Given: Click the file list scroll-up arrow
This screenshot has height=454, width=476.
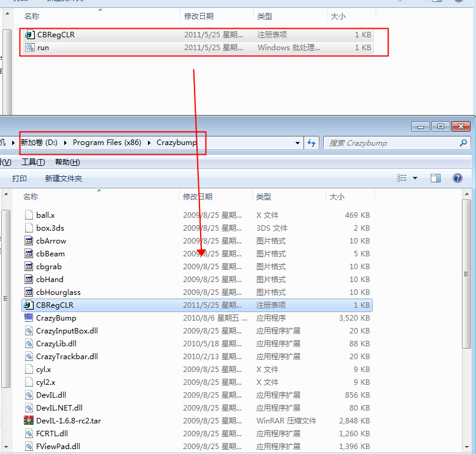Looking at the screenshot, I should click(x=467, y=194).
